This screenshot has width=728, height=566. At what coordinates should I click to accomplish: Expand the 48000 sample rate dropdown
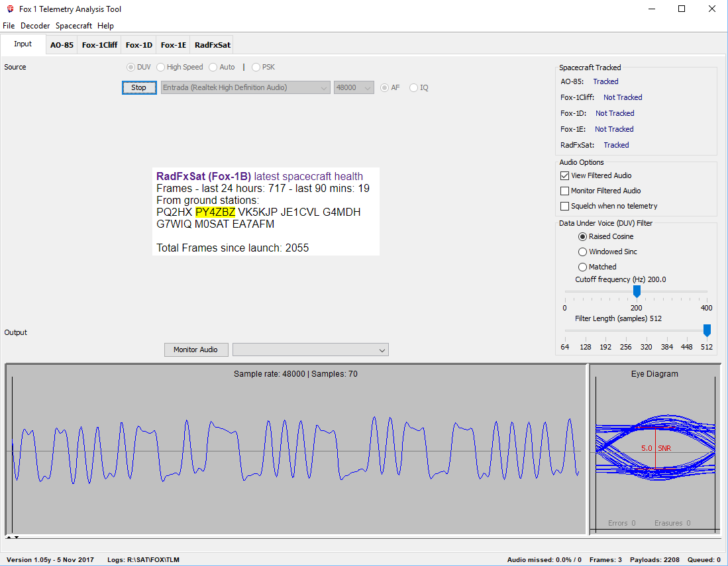click(x=354, y=87)
